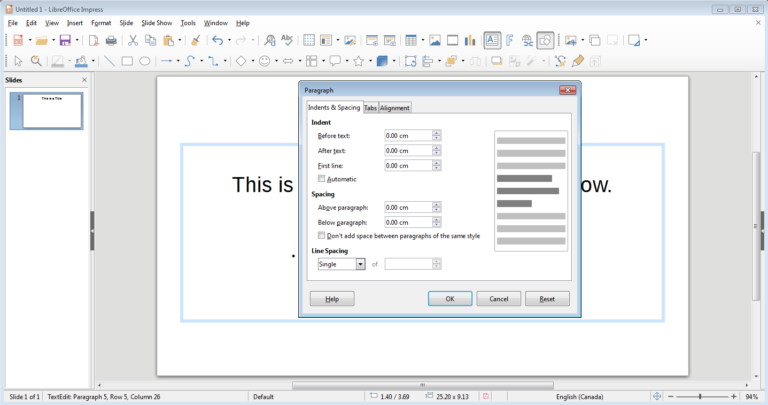Click the Insert Chart icon

click(x=469, y=41)
